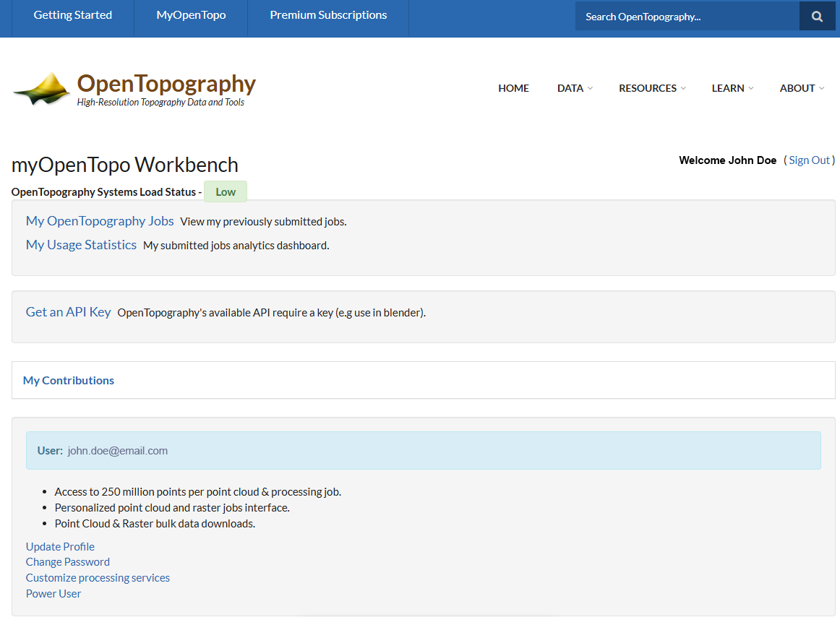
Task: Open My Usage Statistics link
Action: 81,245
